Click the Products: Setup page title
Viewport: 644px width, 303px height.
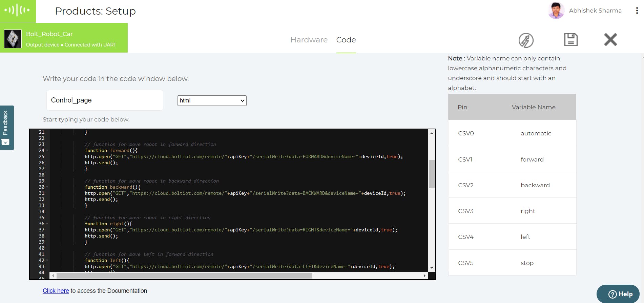coord(95,11)
